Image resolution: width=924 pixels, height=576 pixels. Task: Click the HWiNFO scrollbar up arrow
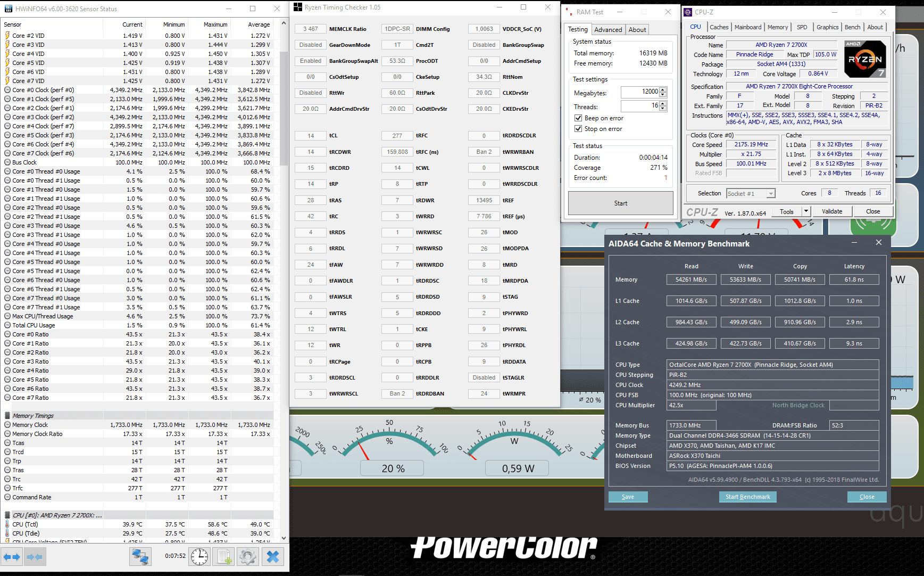[x=284, y=24]
